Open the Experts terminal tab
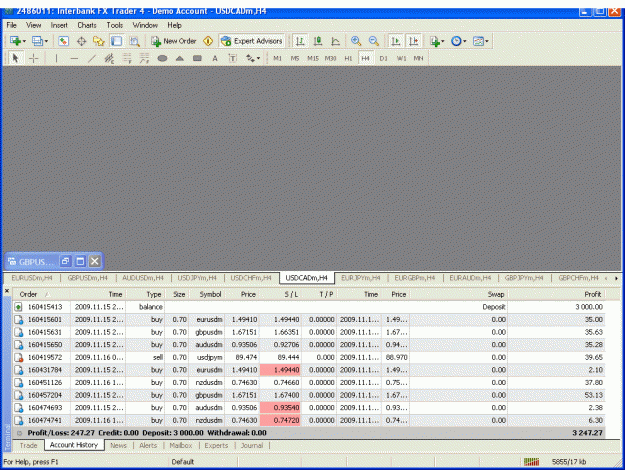Viewport: 625px width, 470px height. (216, 445)
